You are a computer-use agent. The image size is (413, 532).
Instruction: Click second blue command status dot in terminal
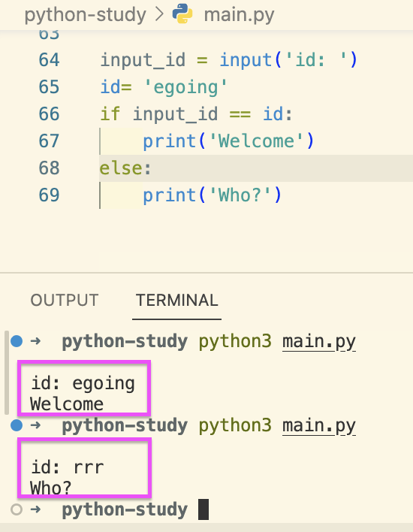pos(17,425)
